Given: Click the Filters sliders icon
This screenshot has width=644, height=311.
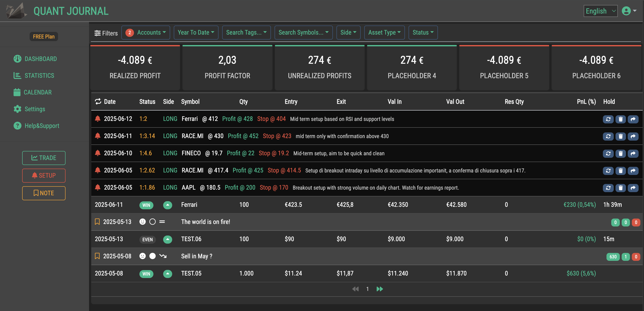Looking at the screenshot, I should coord(97,33).
